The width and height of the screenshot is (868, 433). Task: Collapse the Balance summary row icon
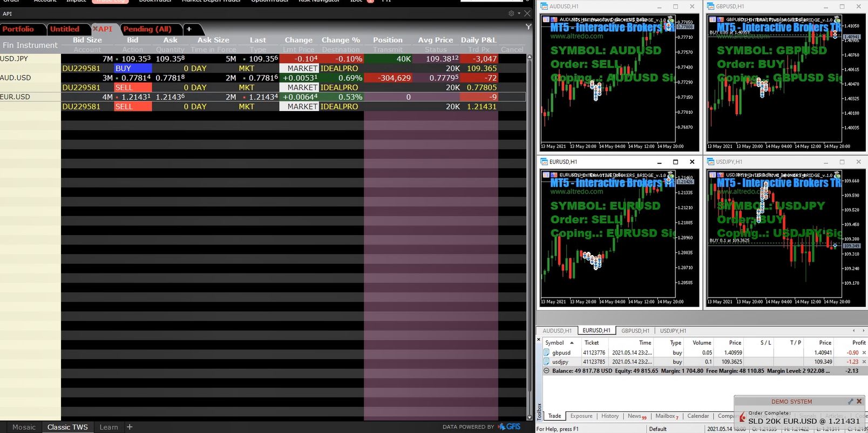point(546,371)
